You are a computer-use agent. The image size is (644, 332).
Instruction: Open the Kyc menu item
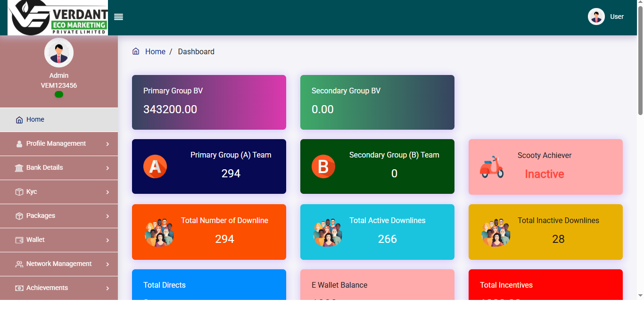[x=31, y=191]
